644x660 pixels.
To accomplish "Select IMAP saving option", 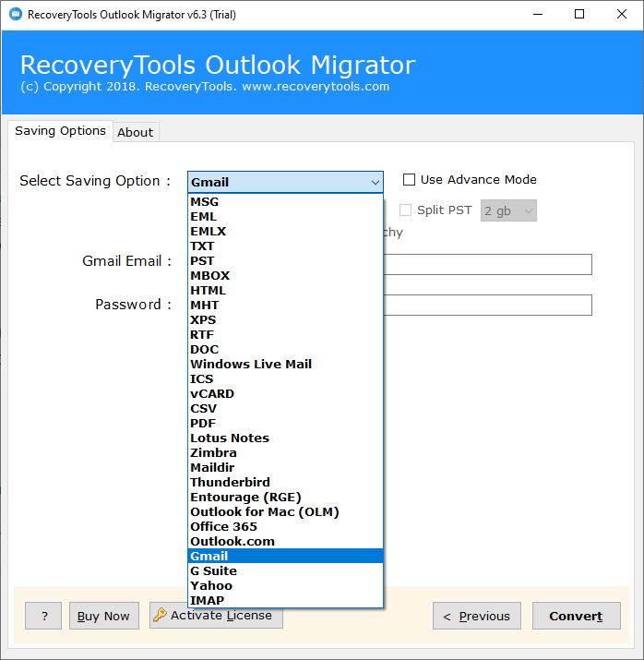I will (285, 600).
